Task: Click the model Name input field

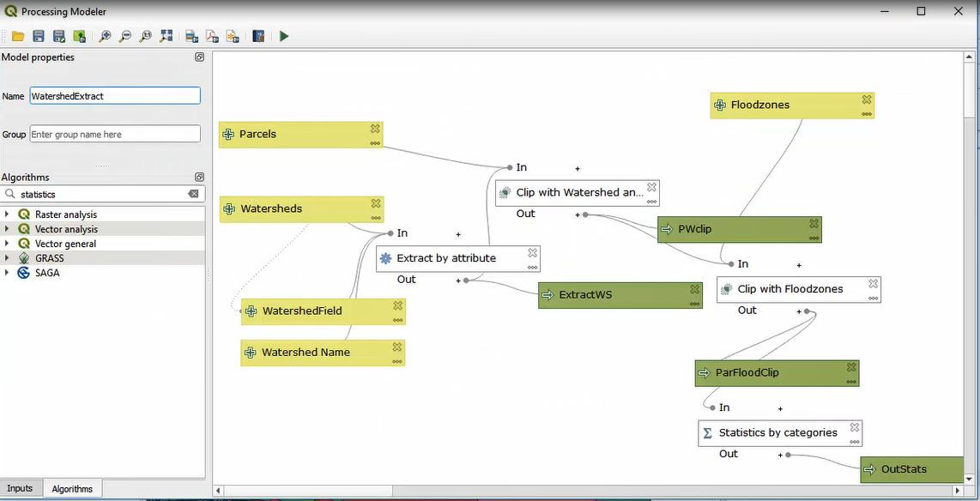Action: 115,96
